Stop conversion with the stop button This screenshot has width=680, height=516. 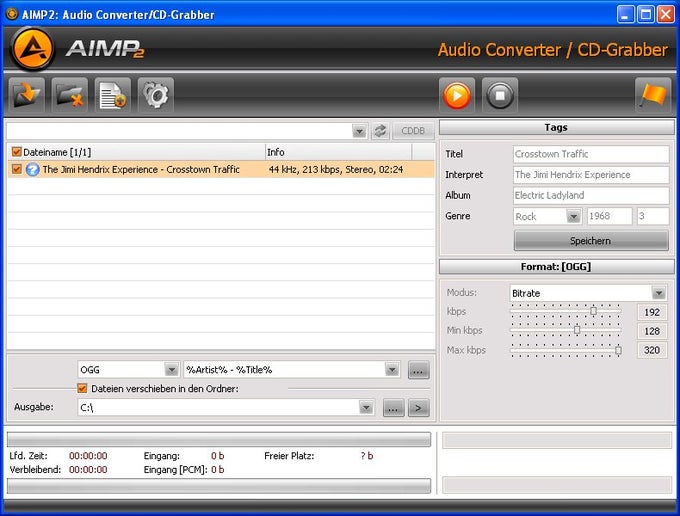tap(500, 95)
